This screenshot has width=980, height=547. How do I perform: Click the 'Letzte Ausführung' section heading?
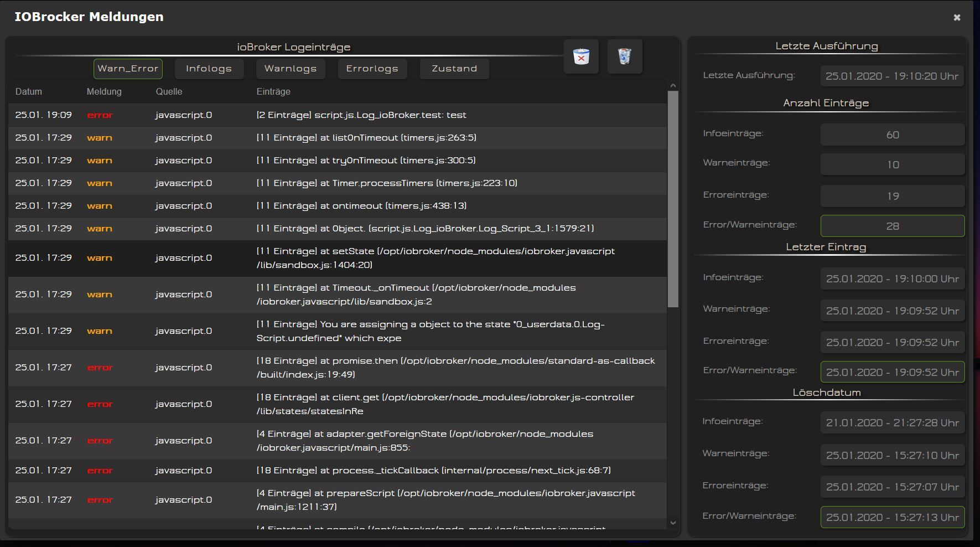pyautogui.click(x=827, y=46)
